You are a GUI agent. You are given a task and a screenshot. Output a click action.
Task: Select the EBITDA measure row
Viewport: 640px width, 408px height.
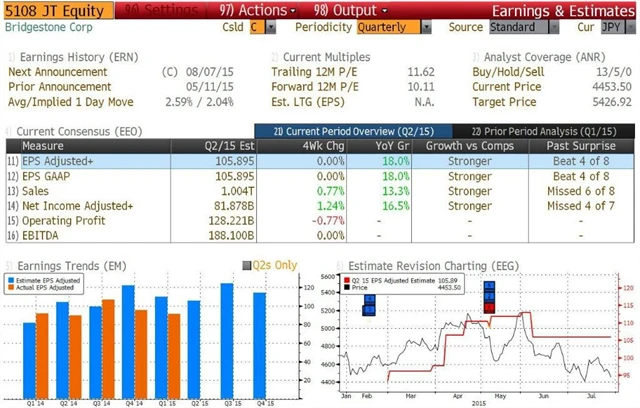pyautogui.click(x=320, y=235)
